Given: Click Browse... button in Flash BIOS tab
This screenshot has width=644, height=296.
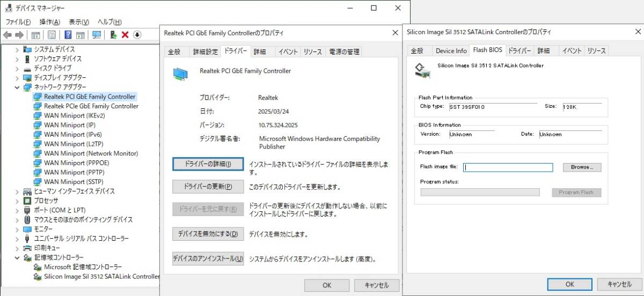Looking at the screenshot, I should [582, 167].
